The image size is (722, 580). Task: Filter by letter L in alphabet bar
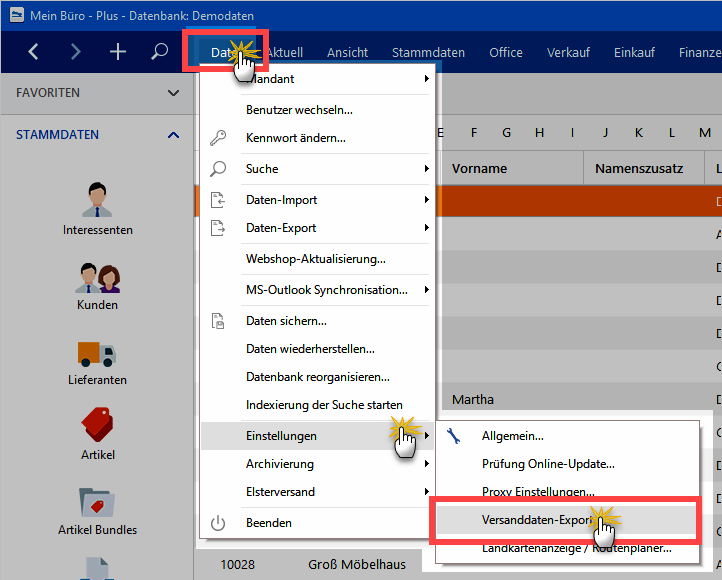click(672, 133)
